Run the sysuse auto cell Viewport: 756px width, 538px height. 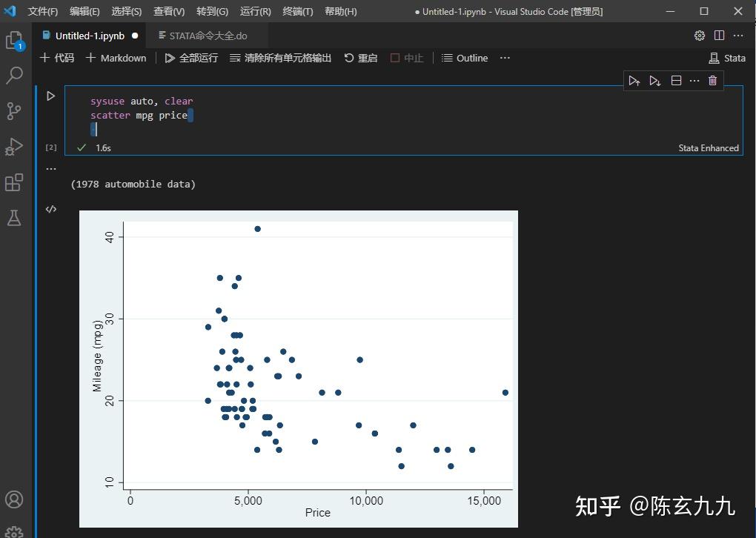coord(50,96)
